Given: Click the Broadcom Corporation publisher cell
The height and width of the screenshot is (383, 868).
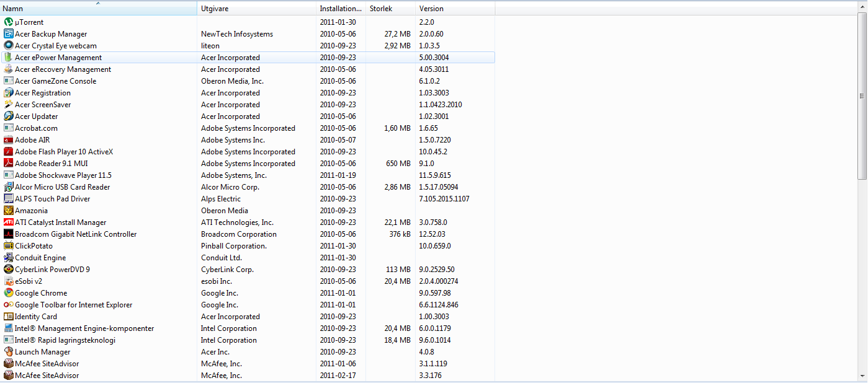Looking at the screenshot, I should click(x=239, y=234).
